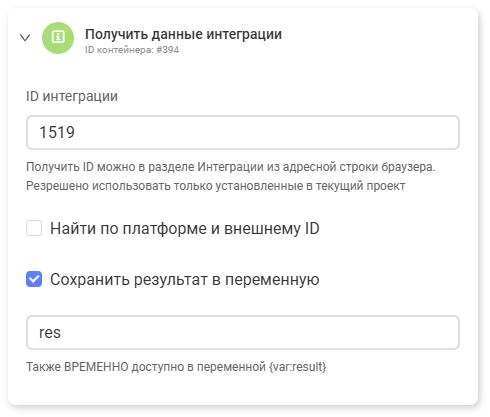Uncheck Сохранить результат в переменную checkbox

click(x=34, y=279)
